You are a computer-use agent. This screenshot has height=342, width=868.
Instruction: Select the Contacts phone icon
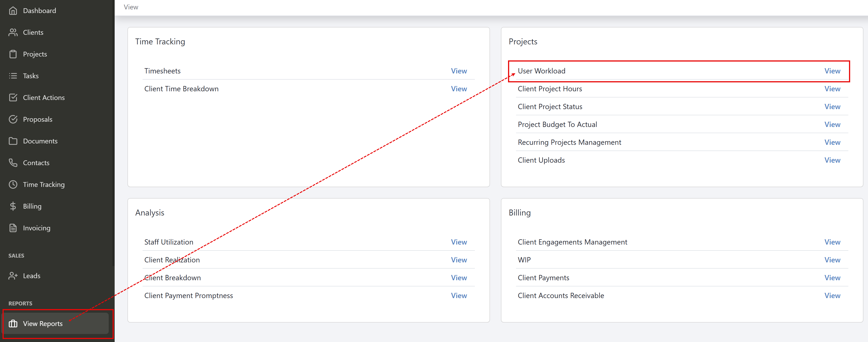pyautogui.click(x=13, y=162)
